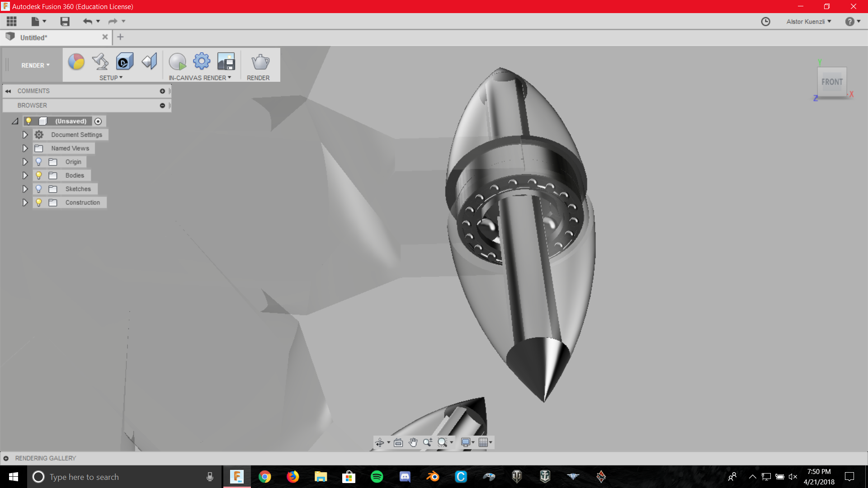Viewport: 868px width, 488px height.
Task: Open Google Chrome from the taskbar
Action: point(265,477)
